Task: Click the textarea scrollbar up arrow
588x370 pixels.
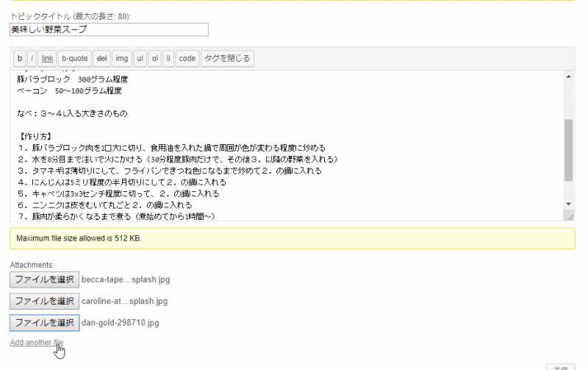Action: coord(568,76)
